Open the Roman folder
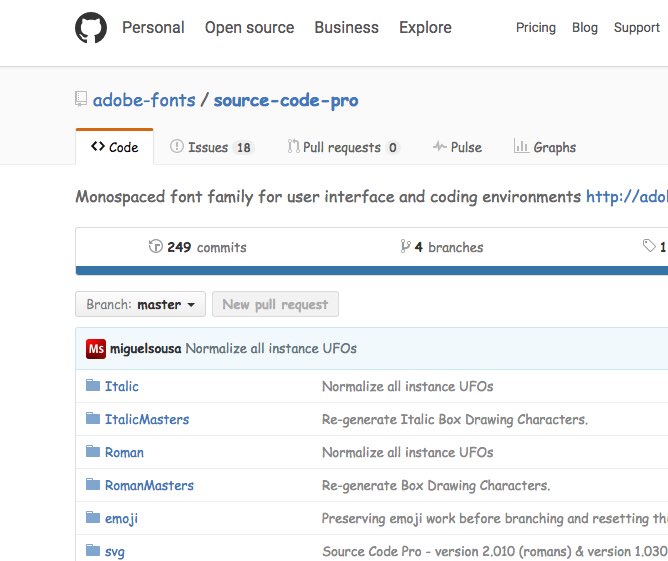The width and height of the screenshot is (668, 561). click(x=124, y=452)
